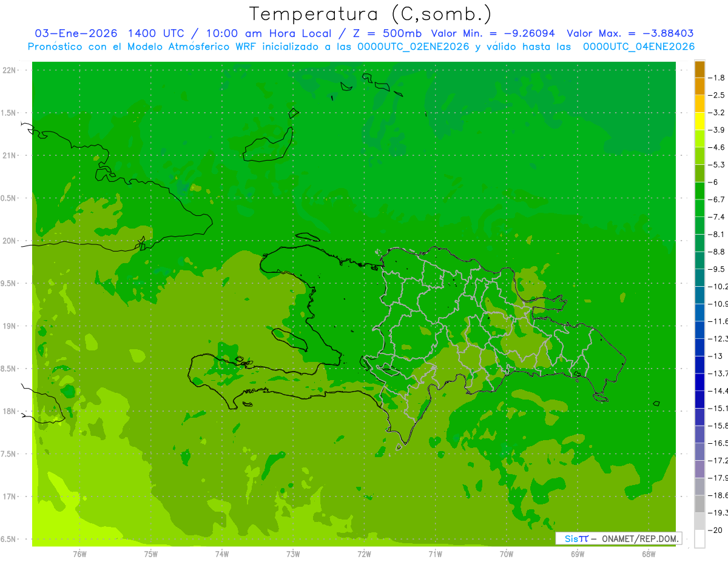Click the '-20' colorbar value
The image size is (728, 562).
pyautogui.click(x=715, y=530)
